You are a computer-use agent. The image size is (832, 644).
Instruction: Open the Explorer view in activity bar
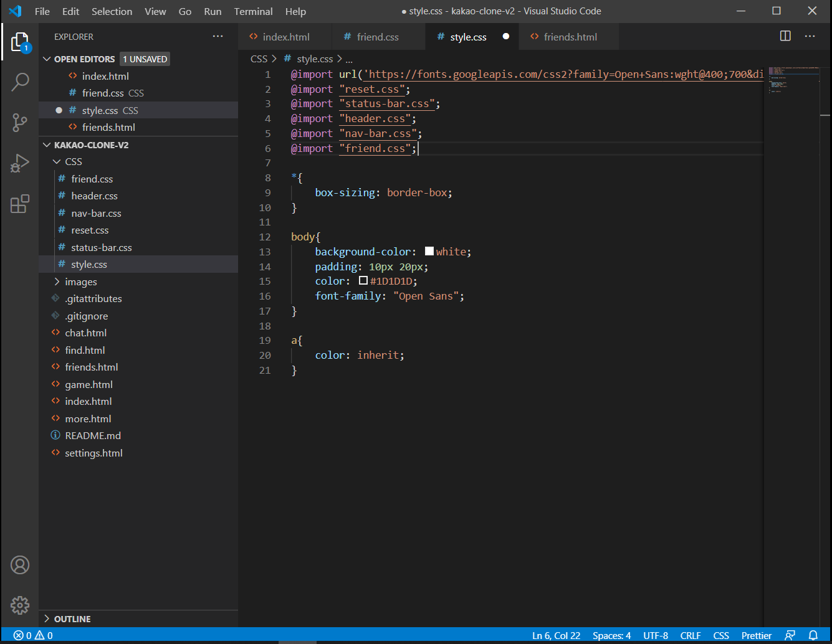click(20, 42)
